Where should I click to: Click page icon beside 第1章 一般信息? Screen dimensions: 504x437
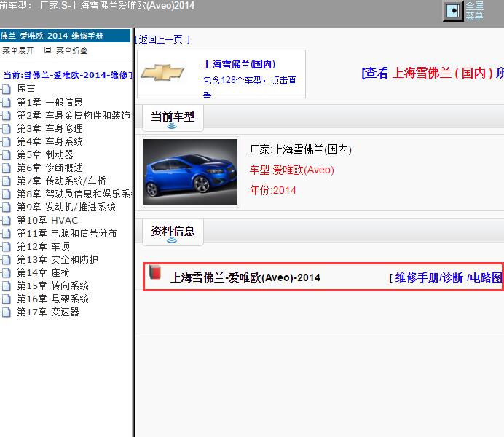click(7, 102)
